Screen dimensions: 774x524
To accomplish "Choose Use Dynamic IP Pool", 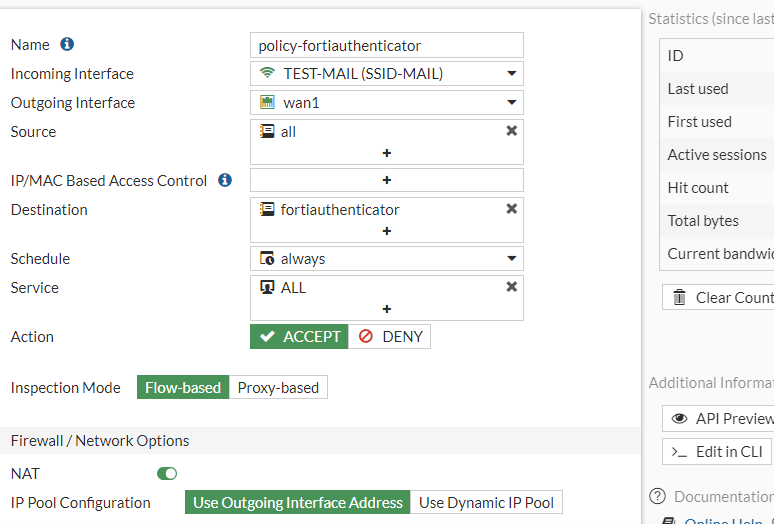I will click(486, 502).
